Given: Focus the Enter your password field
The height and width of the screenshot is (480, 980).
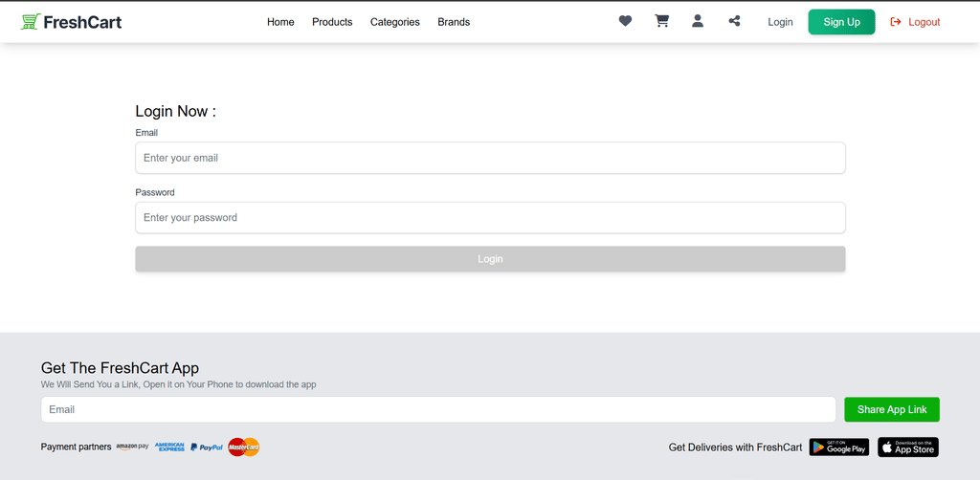Looking at the screenshot, I should click(490, 217).
